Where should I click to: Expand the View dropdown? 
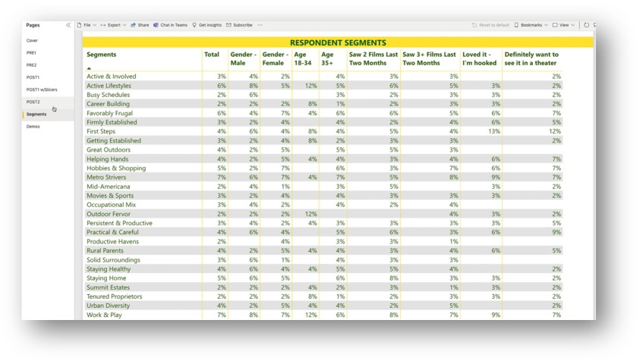click(563, 25)
